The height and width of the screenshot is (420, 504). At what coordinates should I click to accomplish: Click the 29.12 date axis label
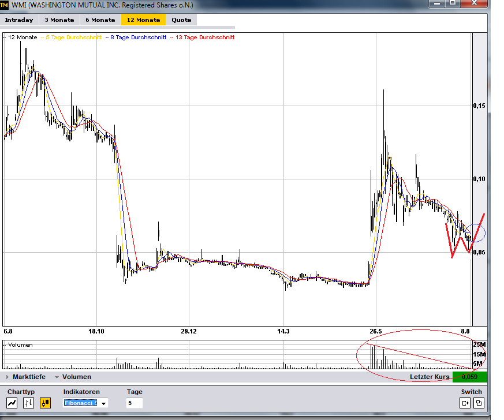[189, 331]
